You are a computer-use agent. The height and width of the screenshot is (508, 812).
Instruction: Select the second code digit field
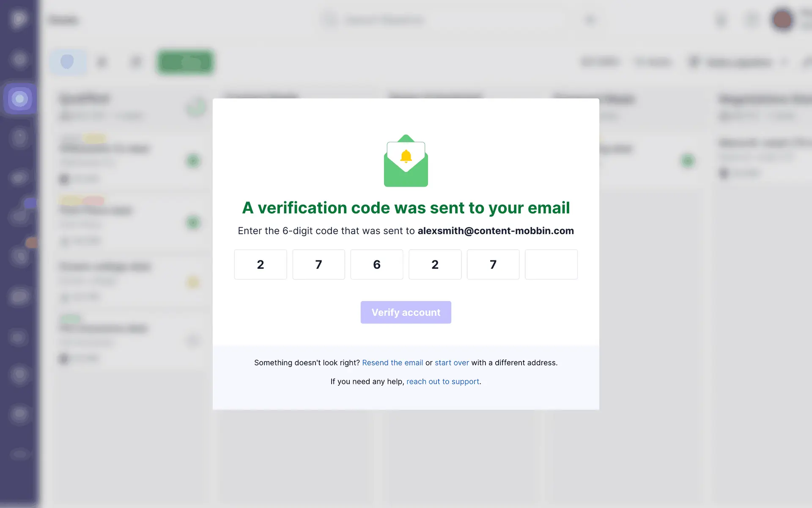[x=318, y=265]
